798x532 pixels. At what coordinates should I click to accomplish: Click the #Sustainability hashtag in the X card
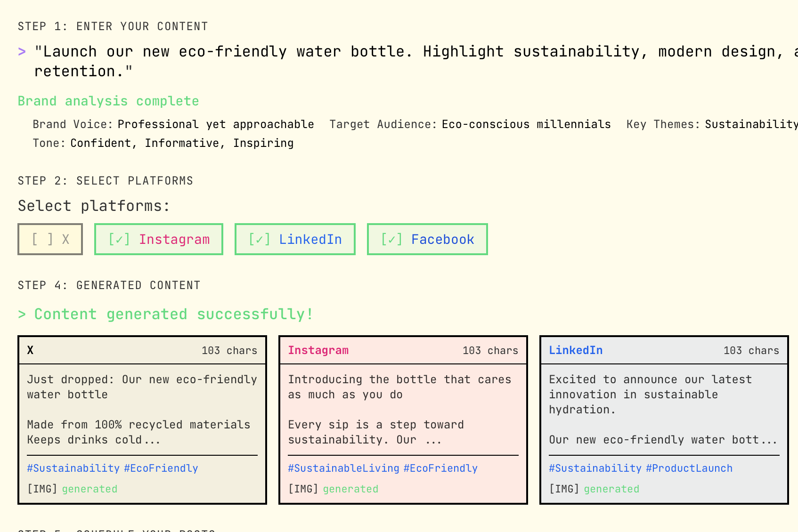pyautogui.click(x=73, y=468)
